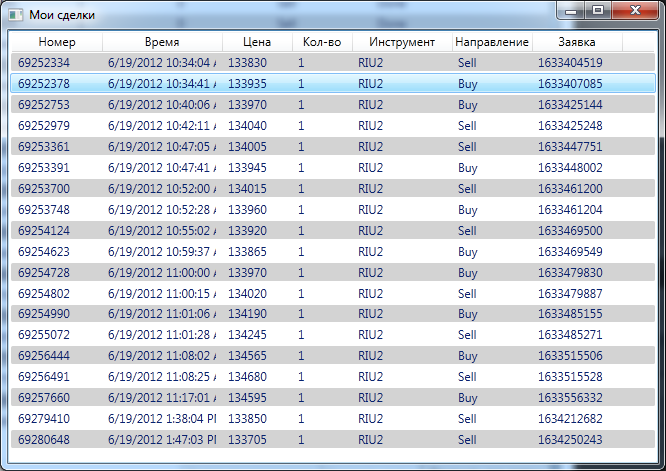
Task: Select trade number 69252378
Action: point(44,84)
